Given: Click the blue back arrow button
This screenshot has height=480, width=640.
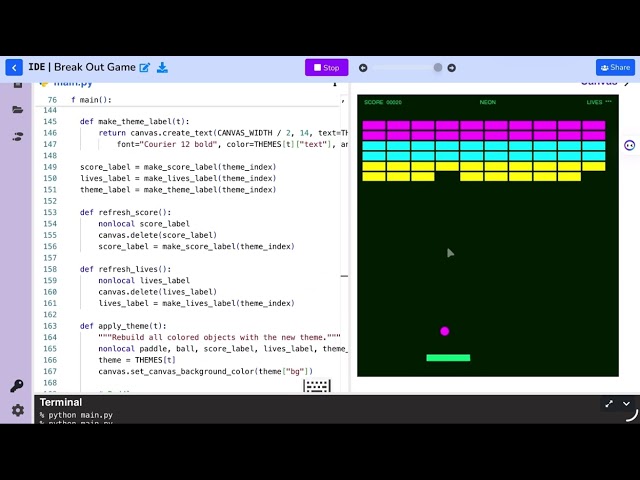Looking at the screenshot, I should click(14, 68).
